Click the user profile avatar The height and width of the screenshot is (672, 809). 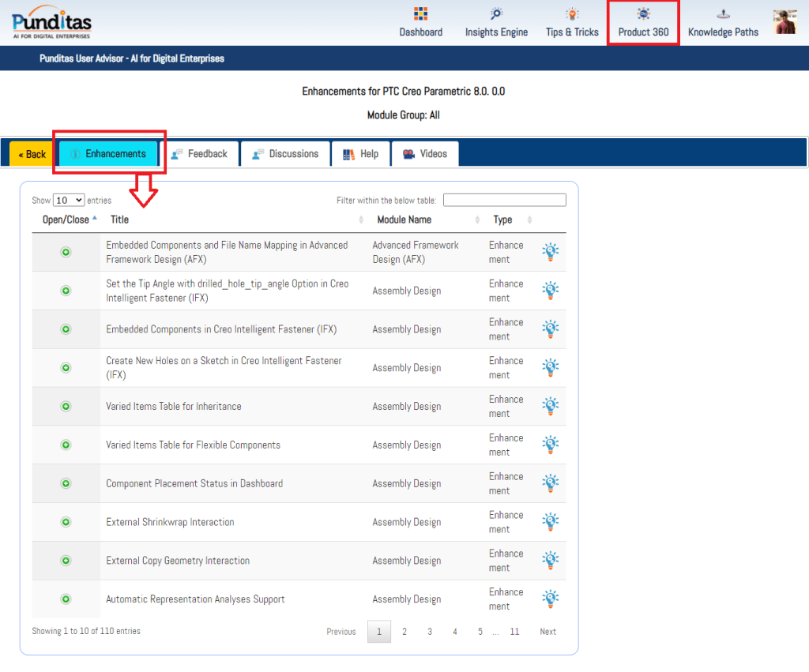(x=785, y=22)
